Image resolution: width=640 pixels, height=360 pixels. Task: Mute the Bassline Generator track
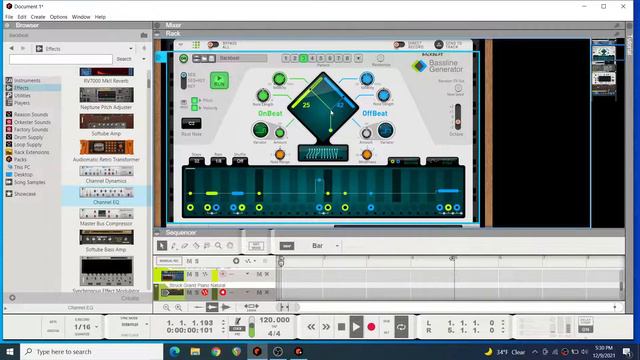[x=189, y=275]
